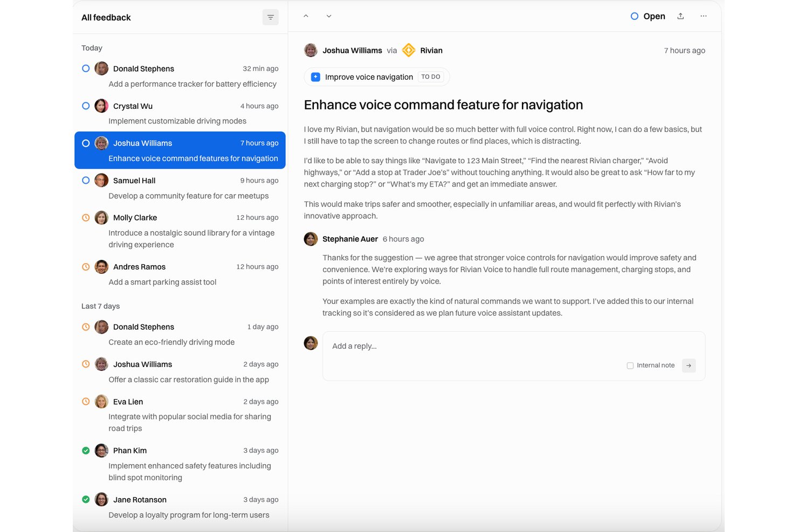The height and width of the screenshot is (532, 798).
Task: Click the Last 7 days section label
Action: (100, 306)
